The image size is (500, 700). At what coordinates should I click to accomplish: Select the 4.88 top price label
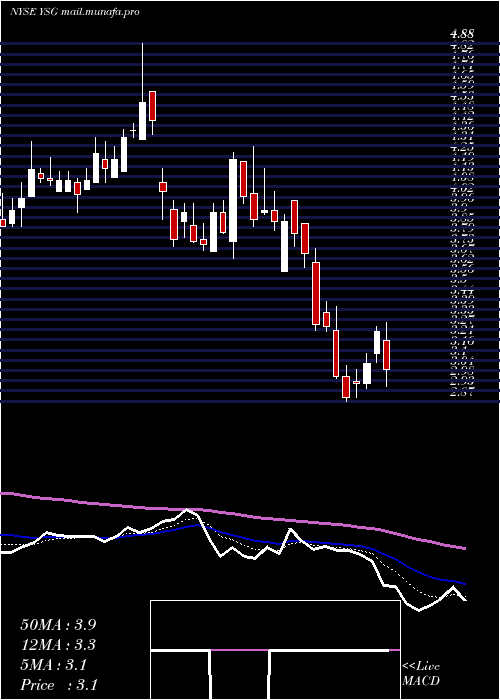click(462, 34)
